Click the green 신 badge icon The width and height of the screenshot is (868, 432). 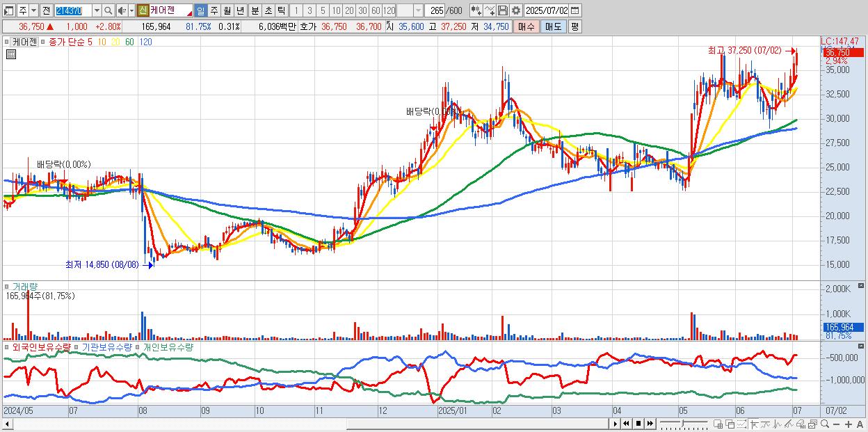pyautogui.click(x=143, y=10)
